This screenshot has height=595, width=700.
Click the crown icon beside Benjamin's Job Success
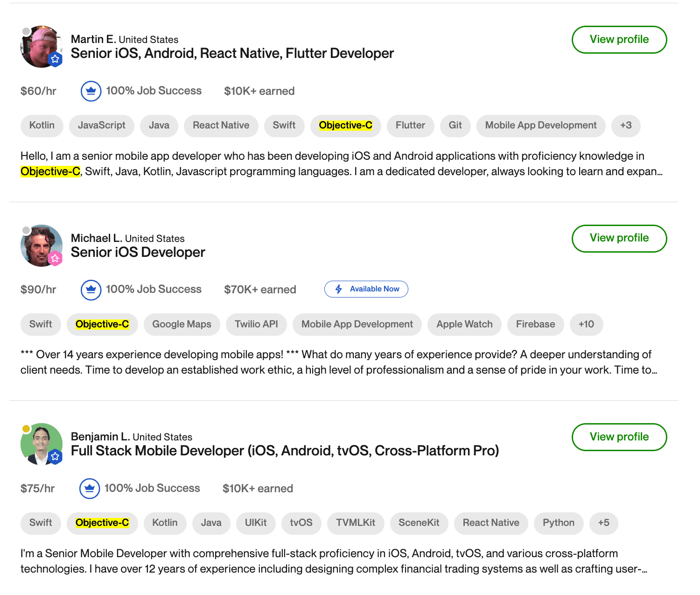click(90, 489)
